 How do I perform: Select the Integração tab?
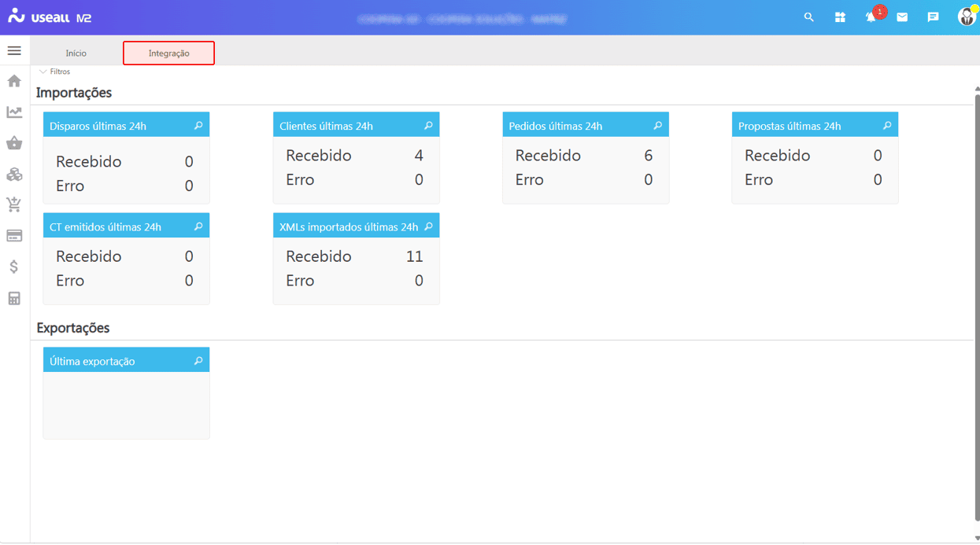tap(168, 53)
